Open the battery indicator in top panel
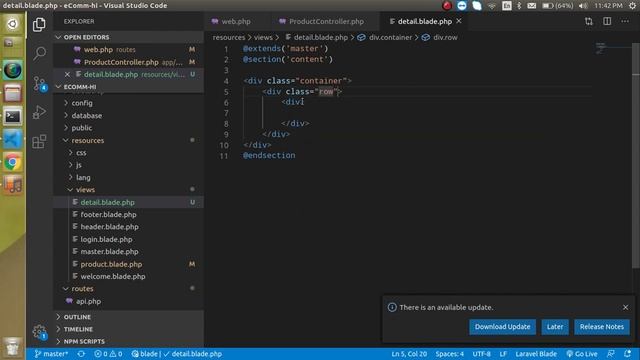640x360 pixels. [557, 5]
